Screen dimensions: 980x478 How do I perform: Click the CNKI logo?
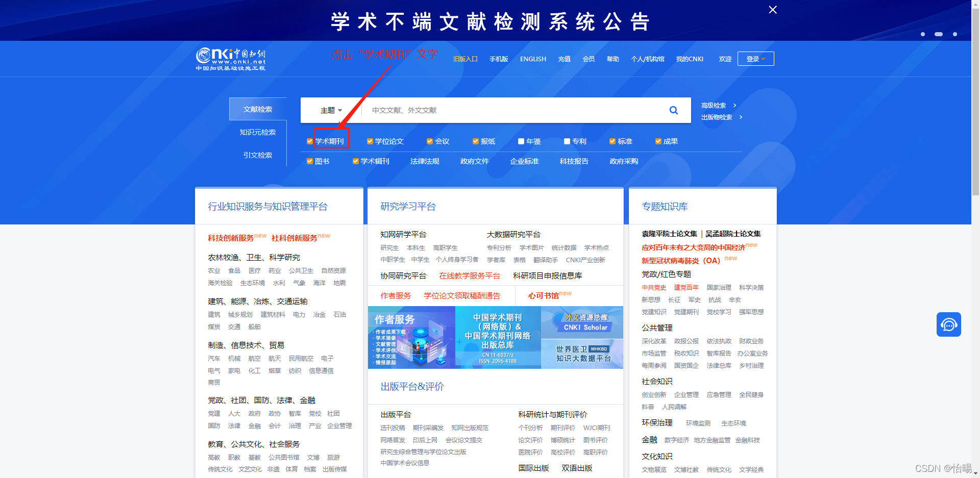(231, 59)
